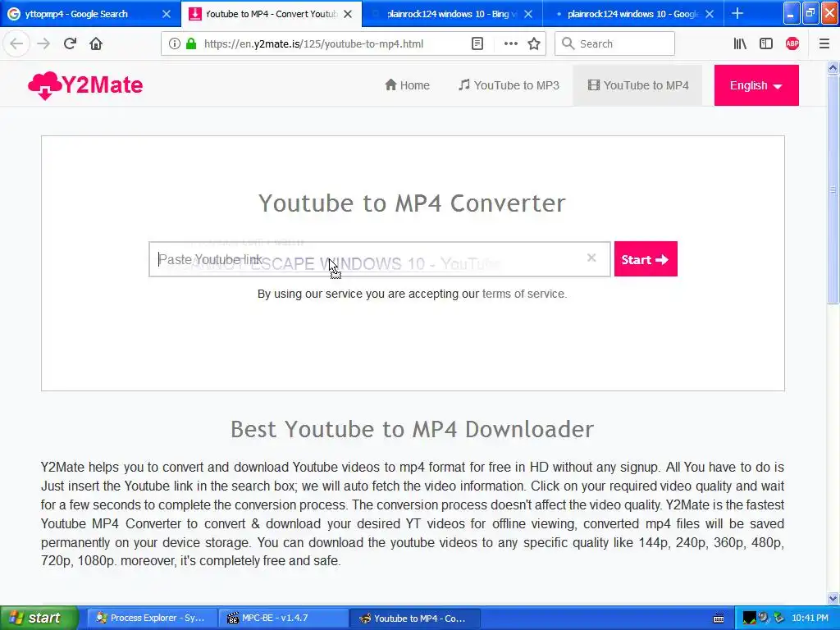Bookmark this page with the star icon

[534, 43]
